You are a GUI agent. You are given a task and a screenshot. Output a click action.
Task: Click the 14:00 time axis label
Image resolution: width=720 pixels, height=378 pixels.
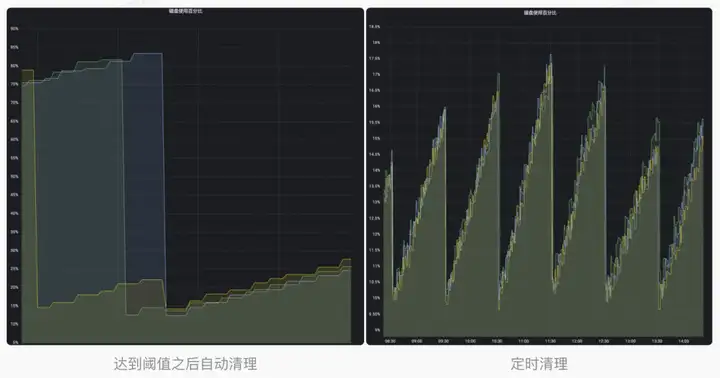tap(684, 341)
